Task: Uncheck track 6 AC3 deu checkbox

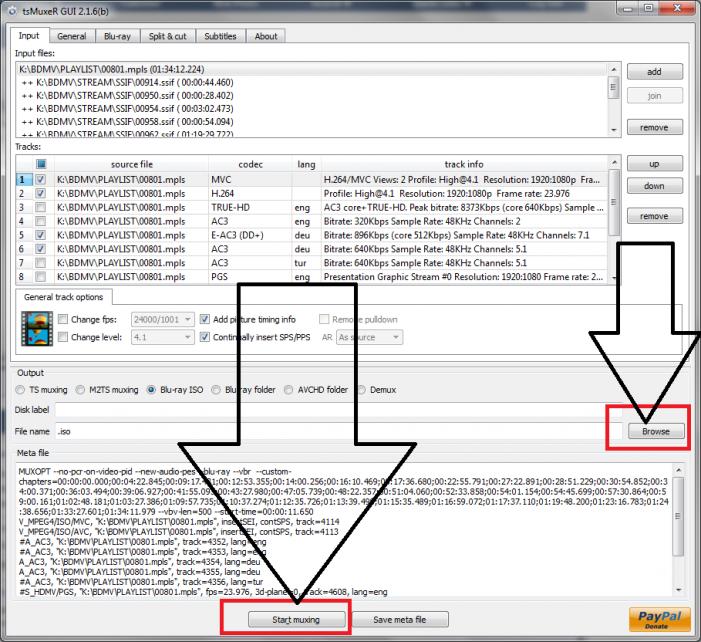Action: click(x=41, y=249)
